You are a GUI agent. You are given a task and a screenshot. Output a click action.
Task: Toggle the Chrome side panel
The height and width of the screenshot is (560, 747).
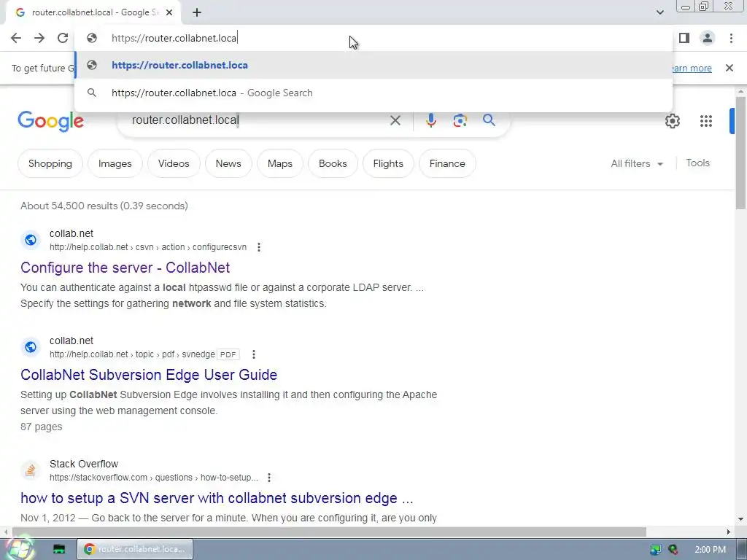coord(684,38)
